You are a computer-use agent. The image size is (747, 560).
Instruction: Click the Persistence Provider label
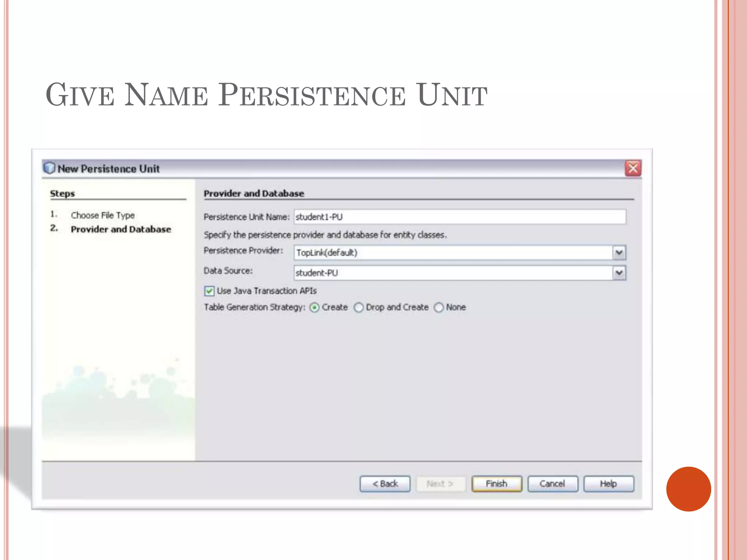pyautogui.click(x=243, y=250)
